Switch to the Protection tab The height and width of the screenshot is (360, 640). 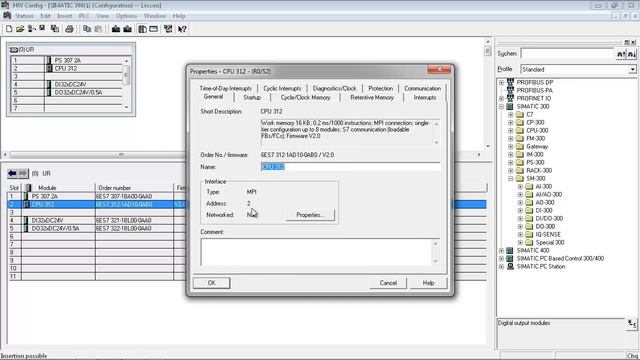coord(380,88)
